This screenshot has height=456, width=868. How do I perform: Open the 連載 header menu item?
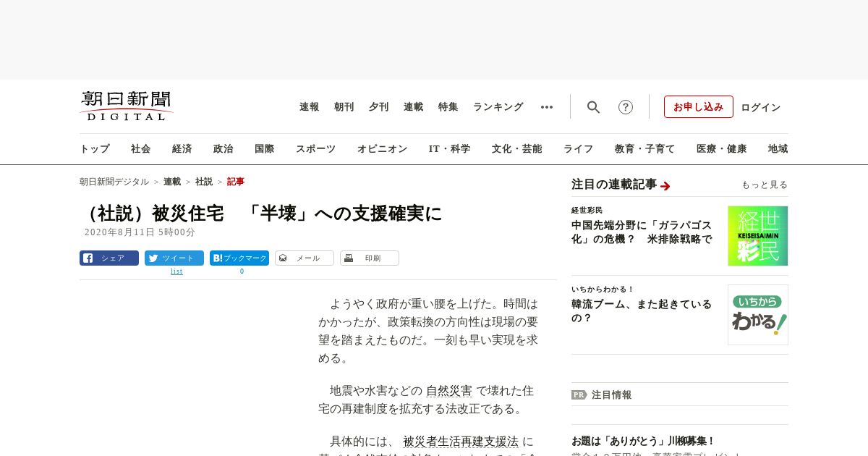click(x=414, y=107)
